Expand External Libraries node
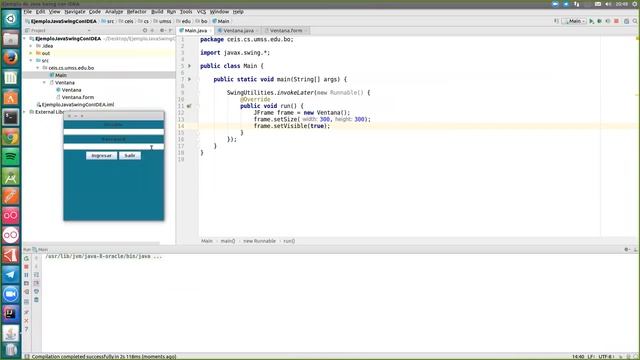This screenshot has height=360, width=640. click(25, 112)
